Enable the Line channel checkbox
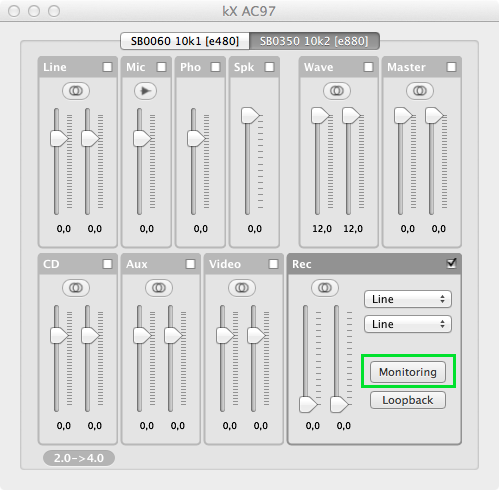This screenshot has width=499, height=490. point(107,67)
